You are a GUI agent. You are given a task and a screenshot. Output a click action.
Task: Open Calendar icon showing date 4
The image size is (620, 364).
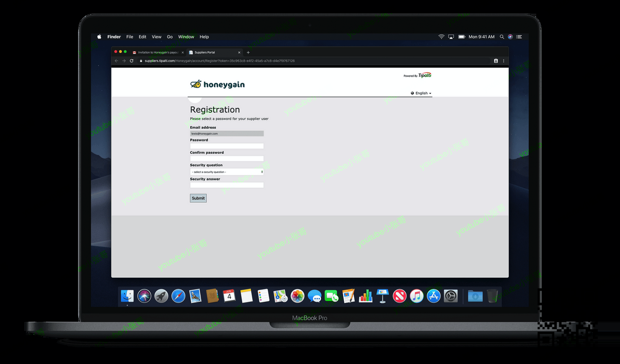click(229, 296)
